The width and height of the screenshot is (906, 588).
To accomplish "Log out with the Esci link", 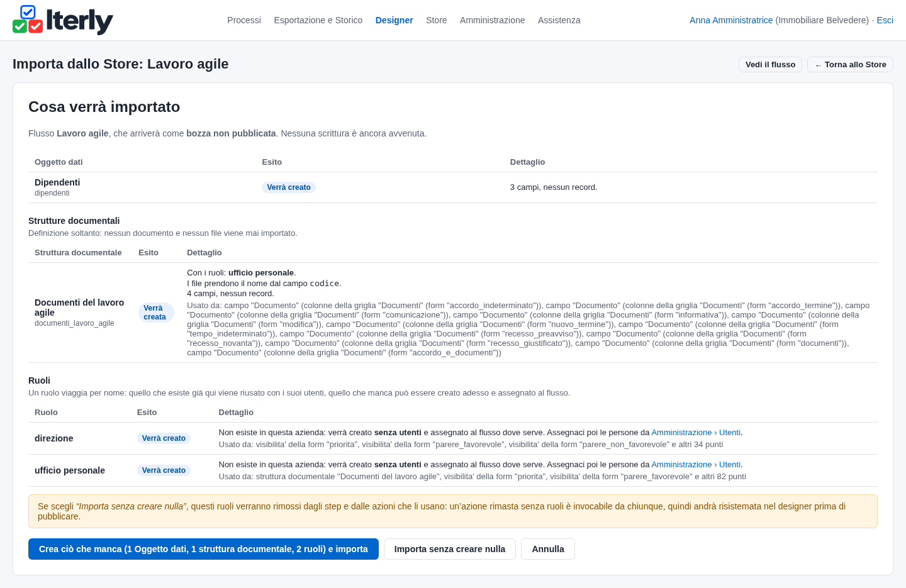I will 885,20.
